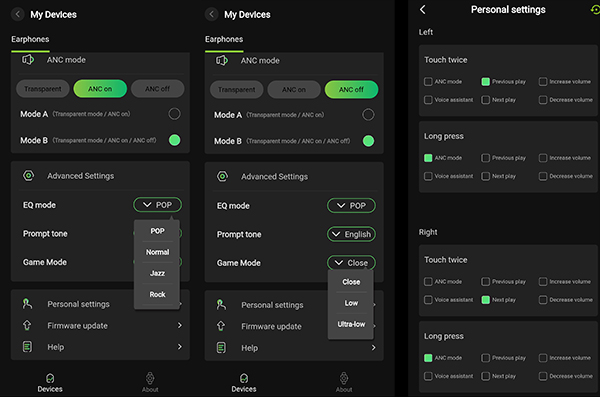Select Transparent mode in middle screen
The height and width of the screenshot is (397, 600).
(236, 90)
